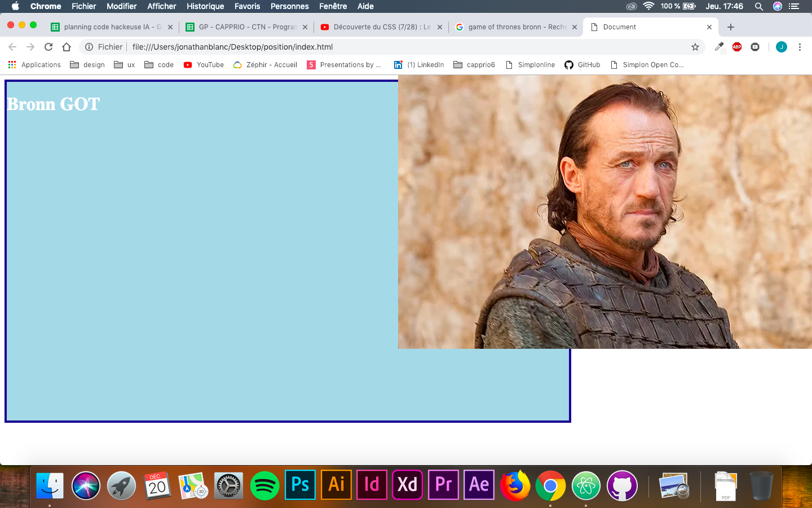
Task: Launch Firefox from the Dock
Action: coord(515,485)
